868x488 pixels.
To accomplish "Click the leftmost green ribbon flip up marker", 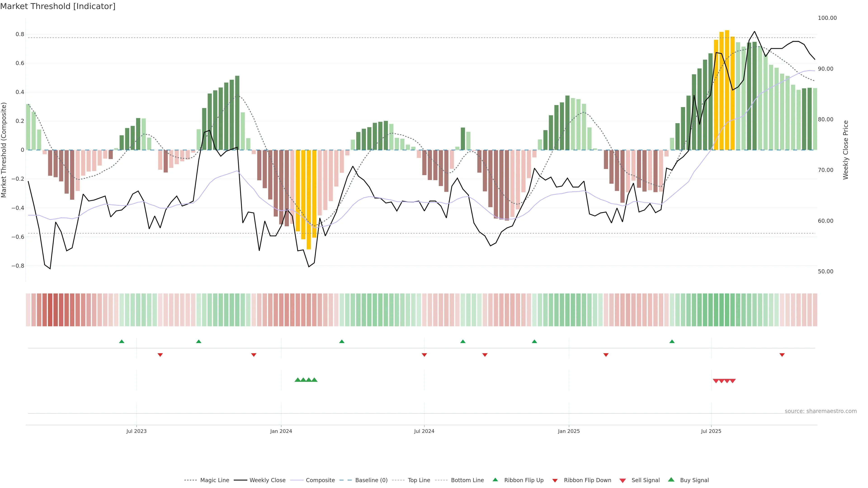I will pyautogui.click(x=122, y=342).
